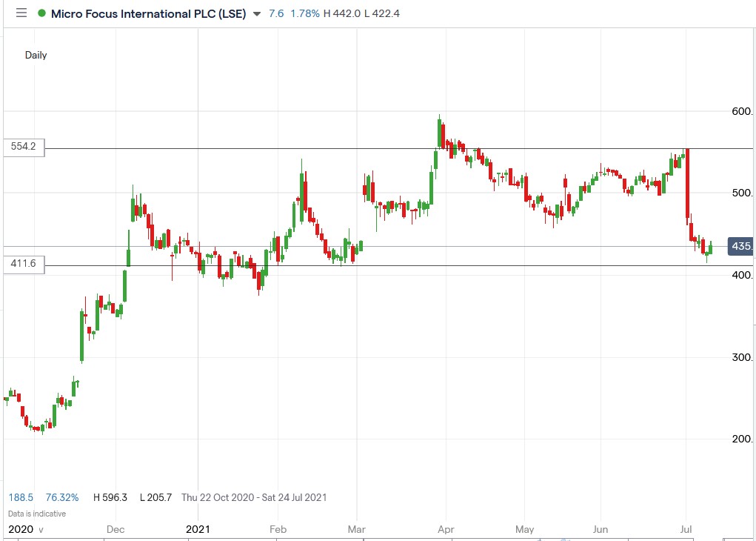
Task: Click the green market status dot
Action: coord(43,13)
